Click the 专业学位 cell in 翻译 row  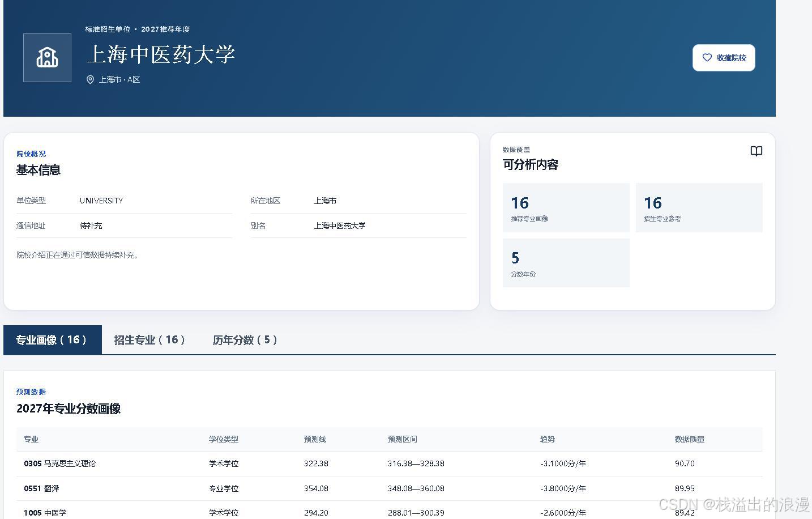pos(224,488)
